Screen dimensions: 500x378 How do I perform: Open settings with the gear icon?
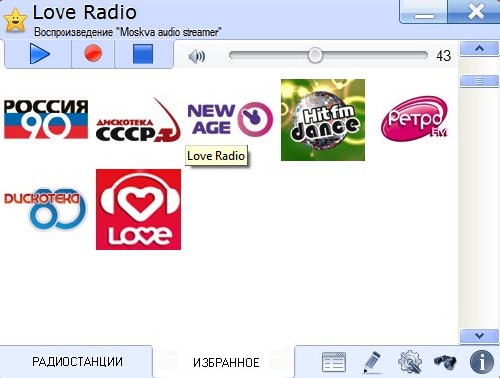(x=410, y=362)
